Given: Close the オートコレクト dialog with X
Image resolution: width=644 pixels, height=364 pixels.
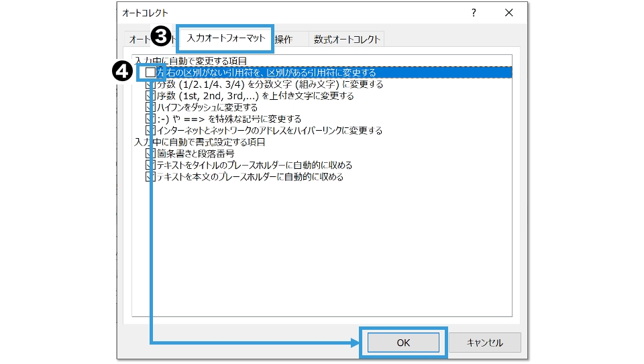Looking at the screenshot, I should point(509,13).
